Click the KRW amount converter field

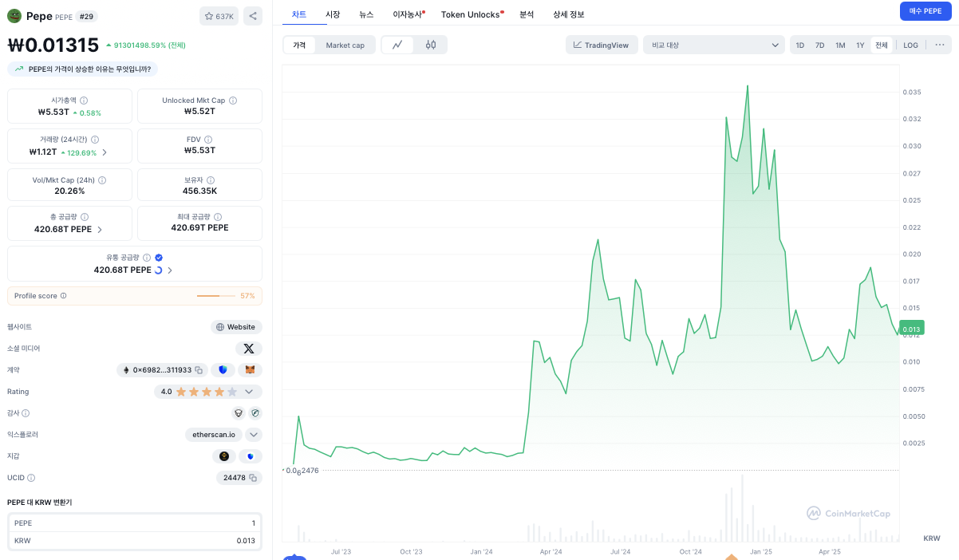135,541
